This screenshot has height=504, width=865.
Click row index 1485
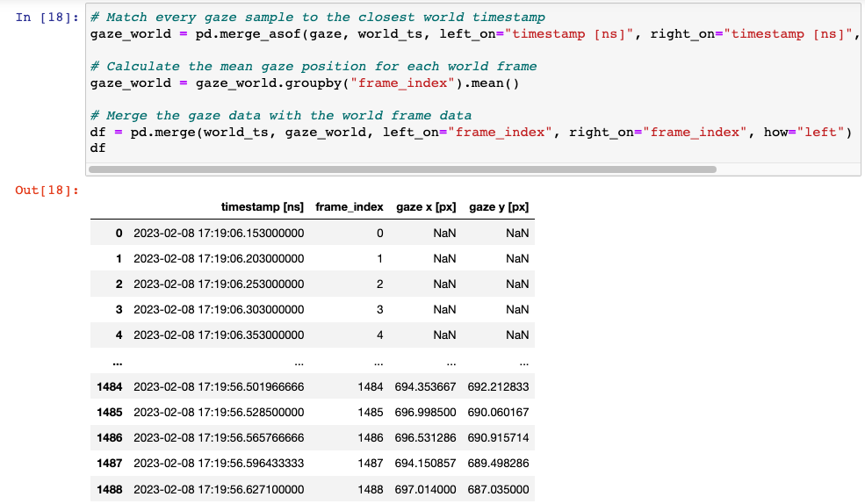[109, 412]
